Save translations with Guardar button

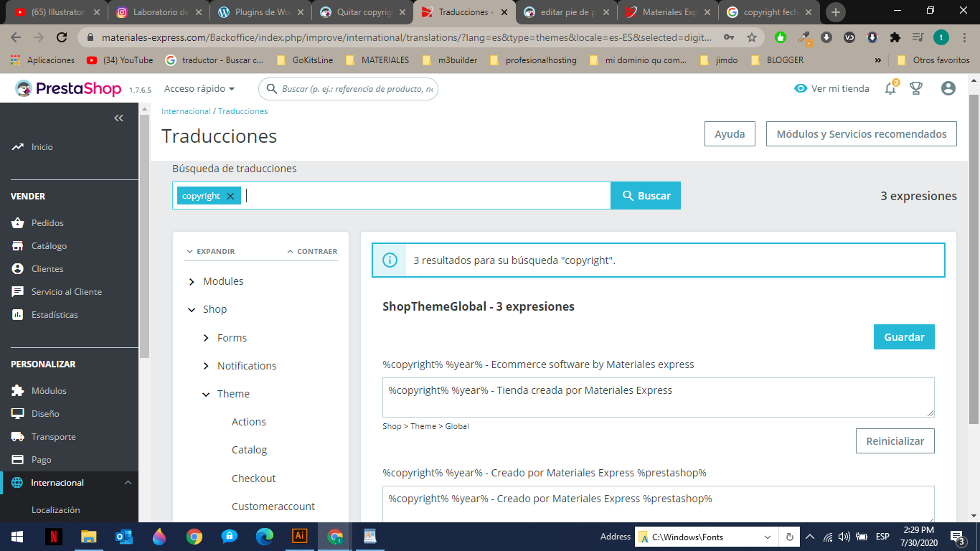[904, 337]
